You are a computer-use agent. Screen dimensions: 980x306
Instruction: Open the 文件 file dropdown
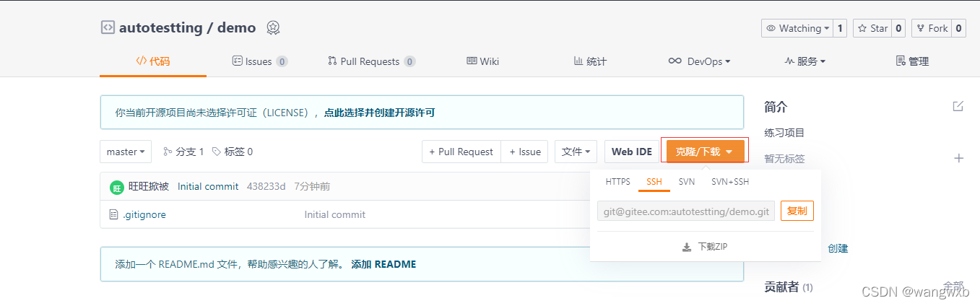tap(576, 152)
